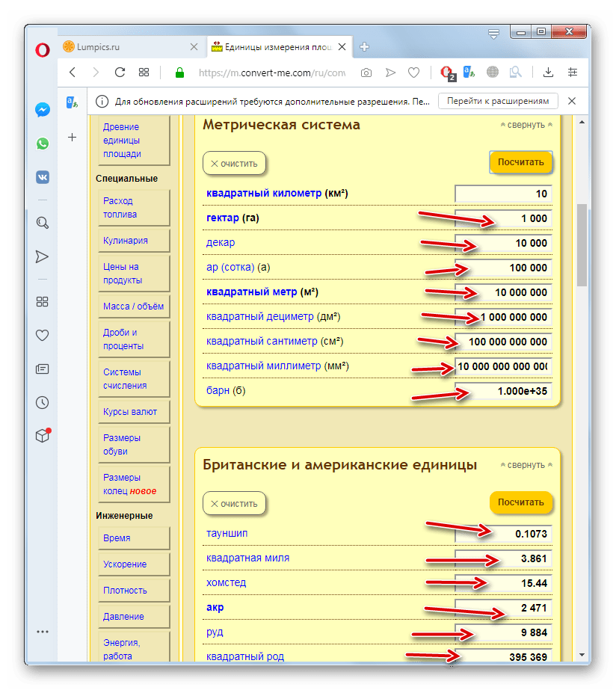
Task: Expand the tab menu above the window controls
Action: [493, 34]
